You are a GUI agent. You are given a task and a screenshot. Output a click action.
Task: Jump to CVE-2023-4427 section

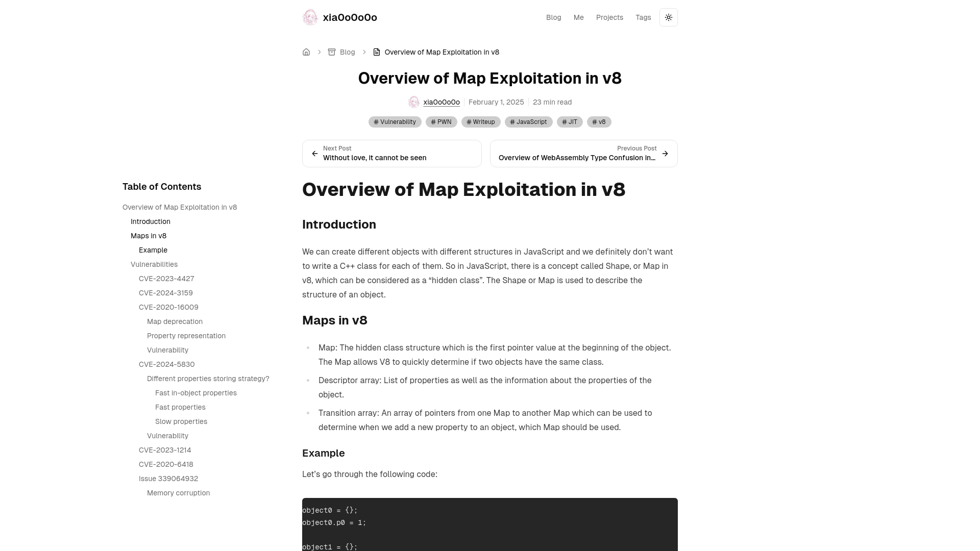coord(166,279)
